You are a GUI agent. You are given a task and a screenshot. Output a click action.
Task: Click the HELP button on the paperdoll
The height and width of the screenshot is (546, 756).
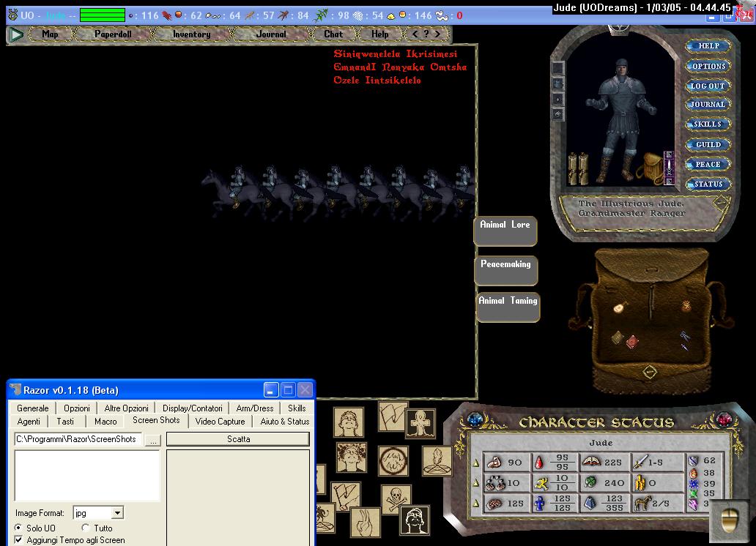pos(708,46)
